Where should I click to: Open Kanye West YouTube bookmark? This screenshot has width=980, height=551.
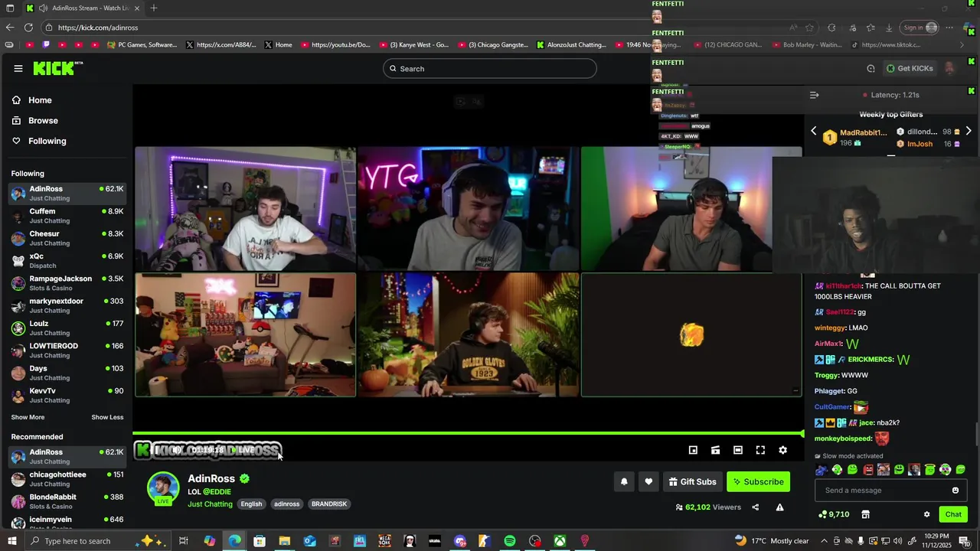point(414,45)
